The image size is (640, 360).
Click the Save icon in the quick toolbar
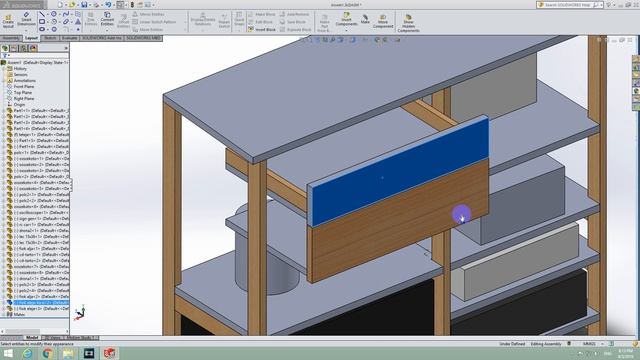[84, 4]
